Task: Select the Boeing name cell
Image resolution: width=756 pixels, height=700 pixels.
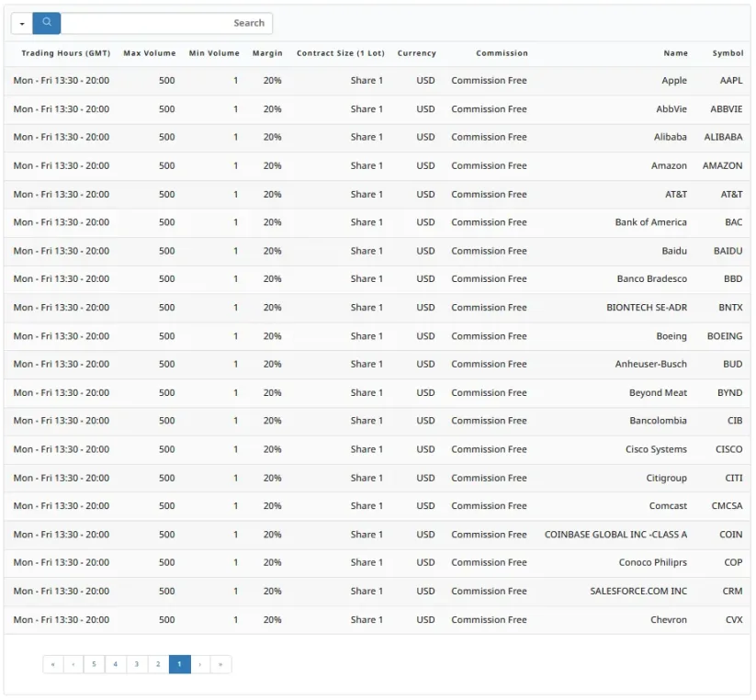Action: pyautogui.click(x=671, y=336)
